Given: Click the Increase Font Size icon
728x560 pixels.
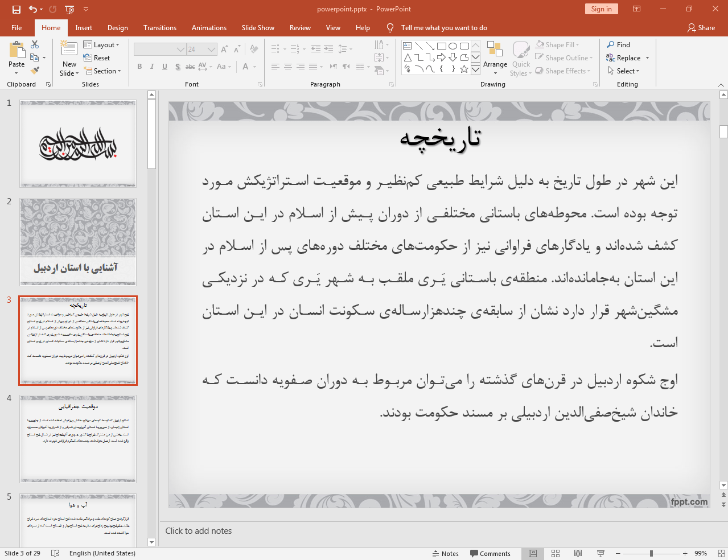Looking at the screenshot, I should [x=224, y=49].
